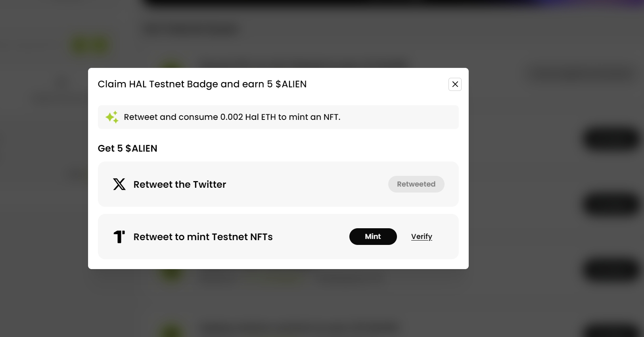Click blurred green circle icon below dialog
This screenshot has width=644, height=337.
(x=171, y=275)
